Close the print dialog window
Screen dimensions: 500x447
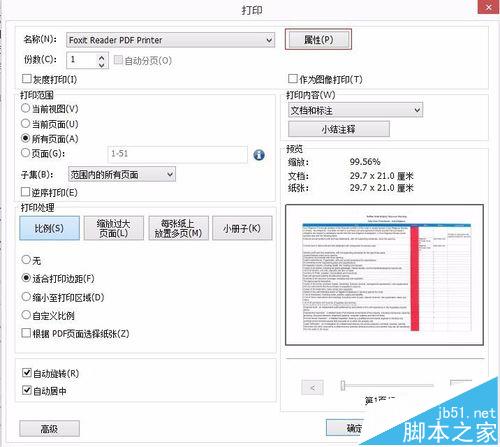(x=489, y=7)
